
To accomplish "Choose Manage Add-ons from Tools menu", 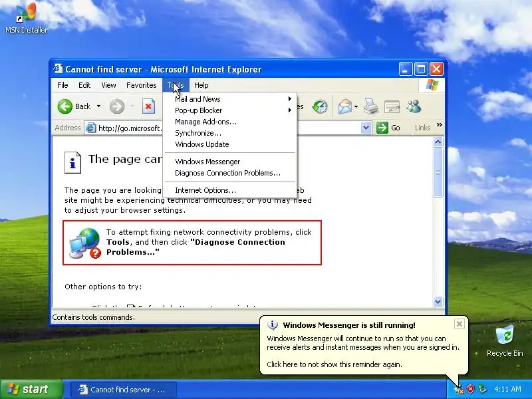I will pyautogui.click(x=230, y=122).
